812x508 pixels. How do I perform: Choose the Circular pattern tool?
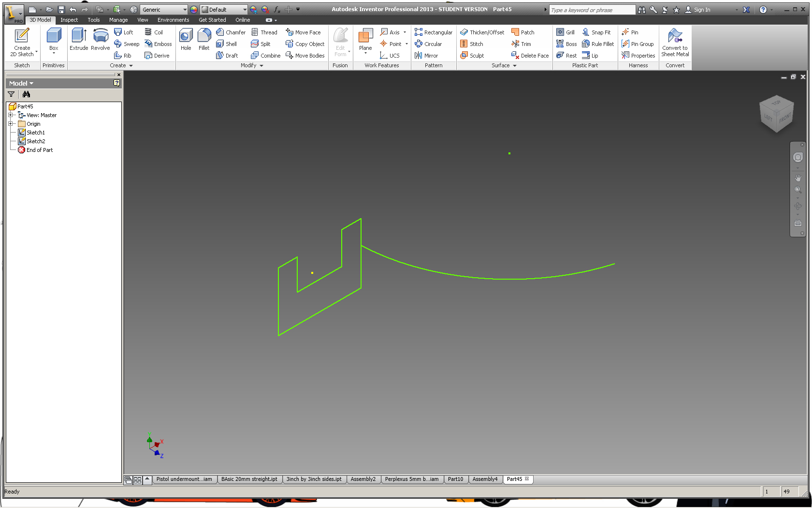pos(428,44)
